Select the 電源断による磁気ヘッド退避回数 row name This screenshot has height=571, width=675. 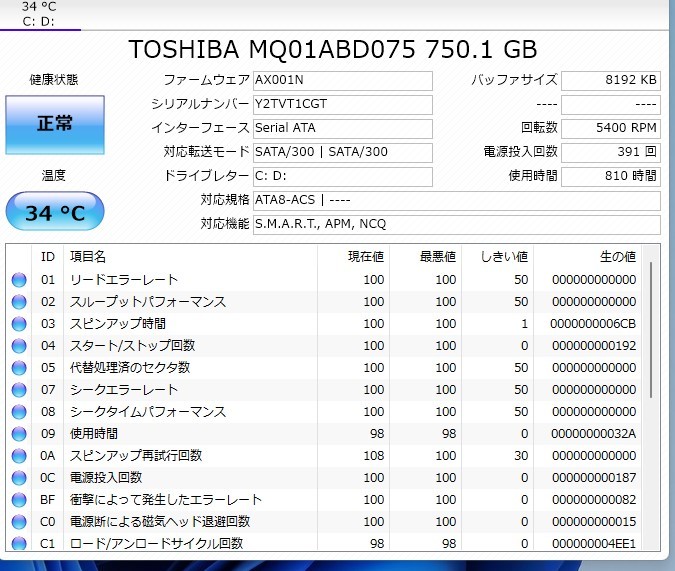click(x=160, y=521)
